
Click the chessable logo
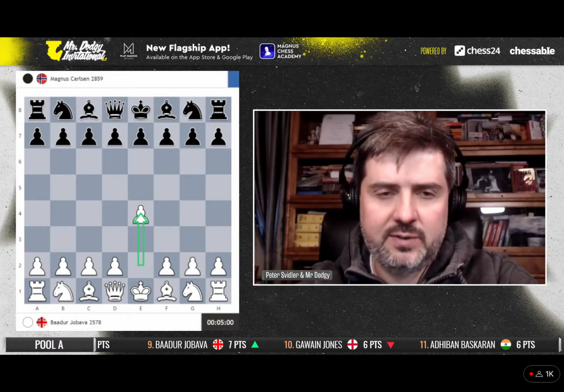pos(532,51)
